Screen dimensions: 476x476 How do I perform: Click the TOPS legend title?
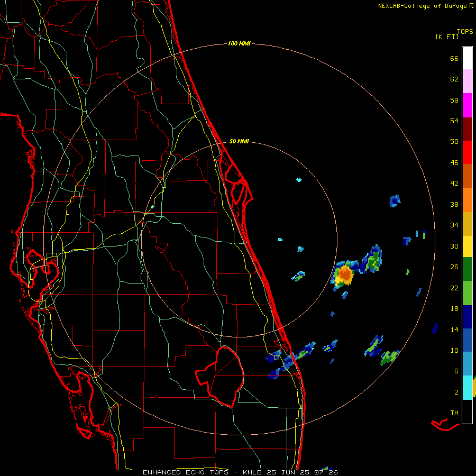465,31
